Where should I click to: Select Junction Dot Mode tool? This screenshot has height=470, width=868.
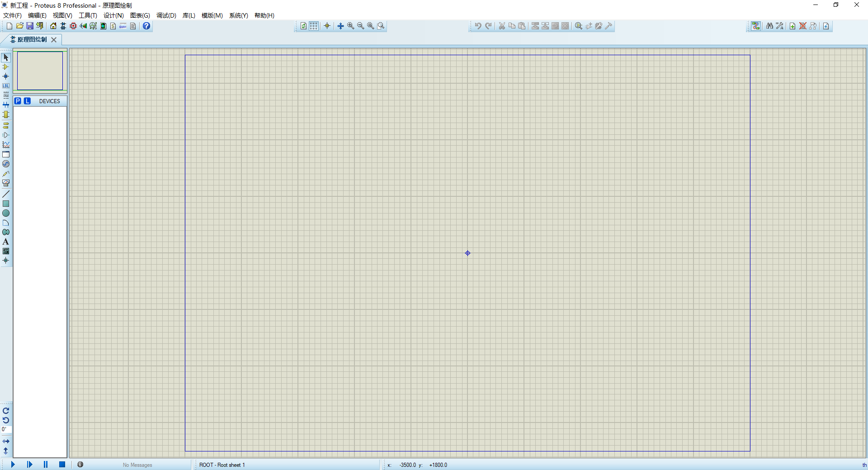(6, 76)
